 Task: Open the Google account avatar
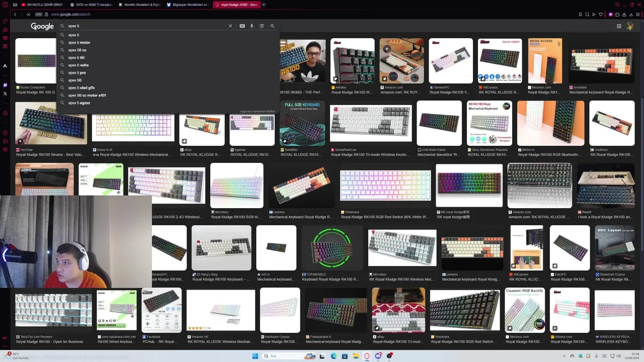630,26
